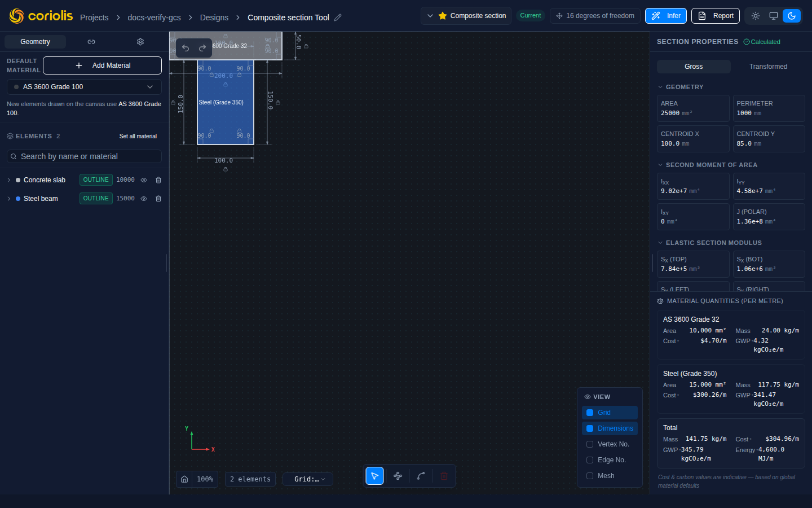Collapse the Geometry properties section
Image resolution: width=812 pixels, height=508 pixels.
[660, 87]
